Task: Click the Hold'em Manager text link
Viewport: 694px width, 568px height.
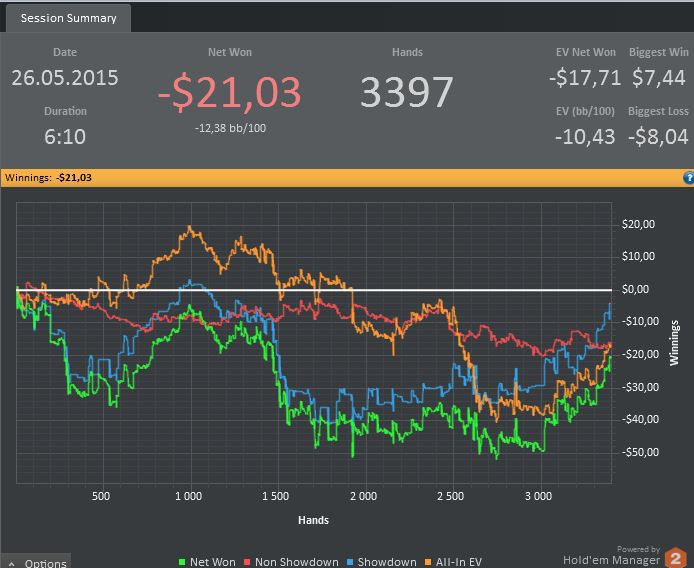Action: [611, 560]
